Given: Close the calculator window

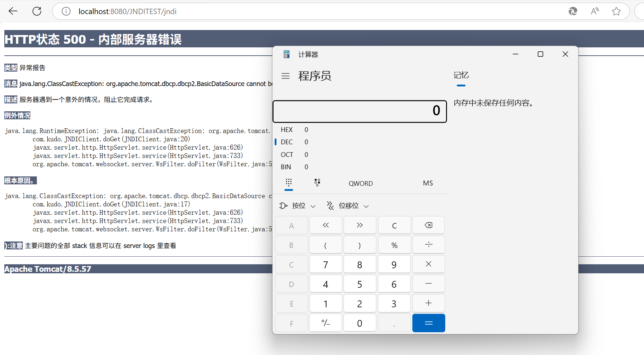Looking at the screenshot, I should click(x=566, y=54).
